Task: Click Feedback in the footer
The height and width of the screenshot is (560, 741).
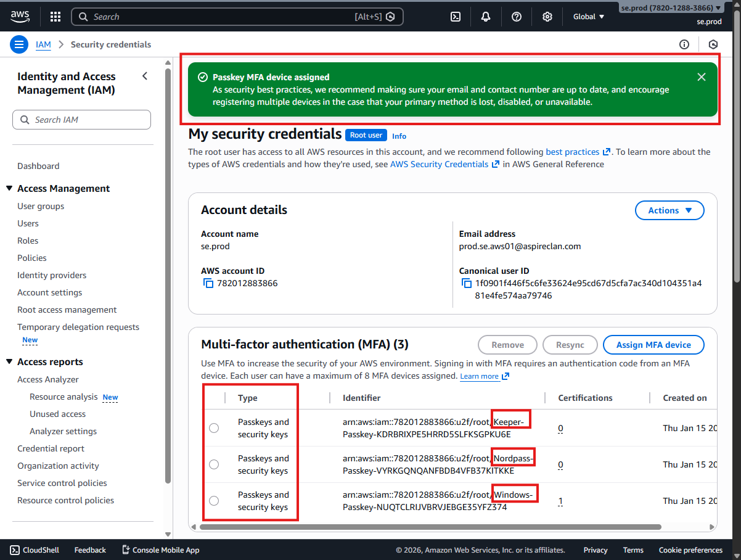Action: tap(90, 550)
